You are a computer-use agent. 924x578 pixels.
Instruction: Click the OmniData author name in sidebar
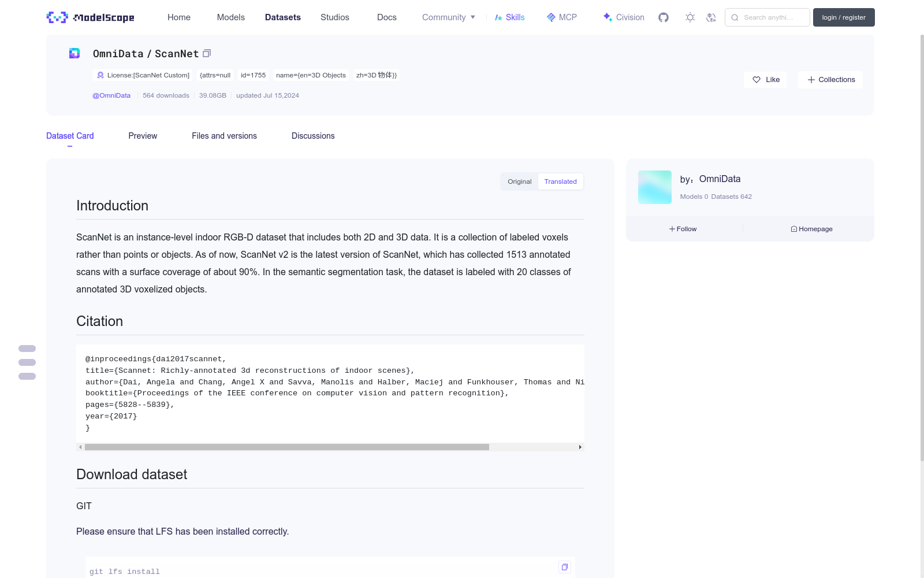pos(720,179)
